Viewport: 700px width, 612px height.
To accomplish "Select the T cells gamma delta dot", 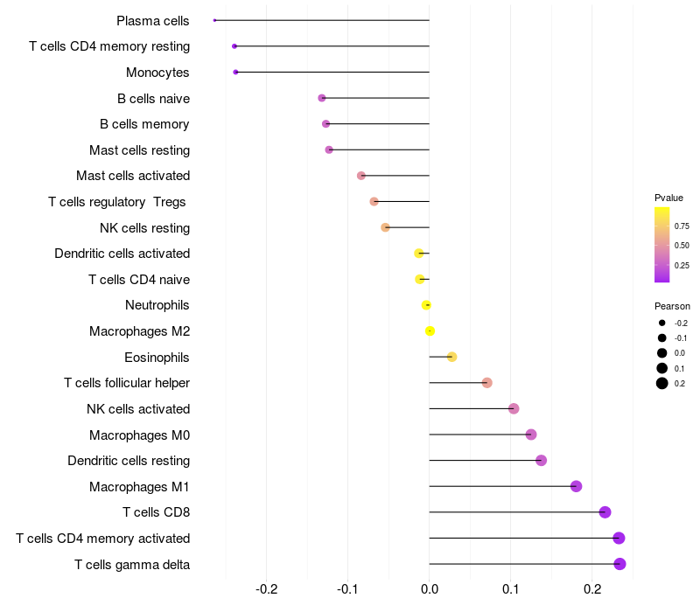I will (x=619, y=564).
